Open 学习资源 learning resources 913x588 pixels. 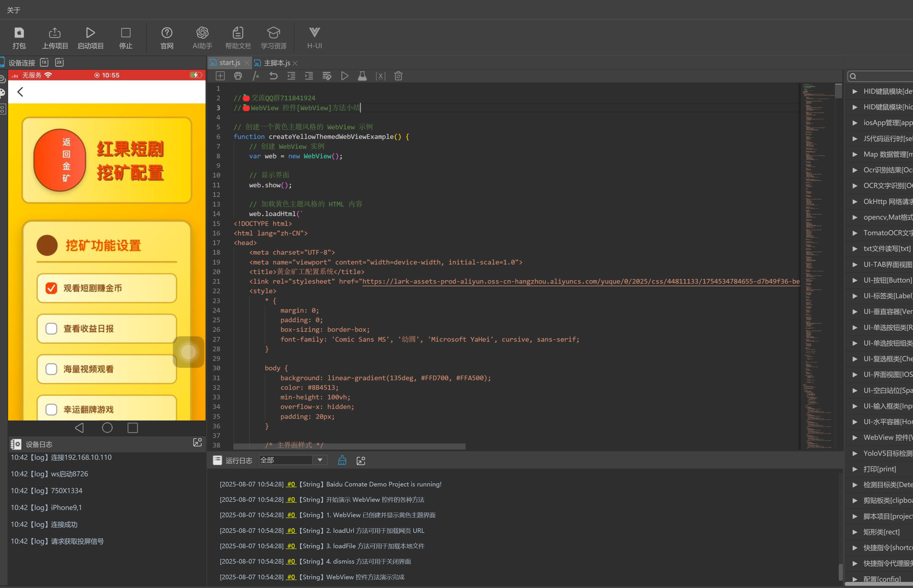click(273, 38)
